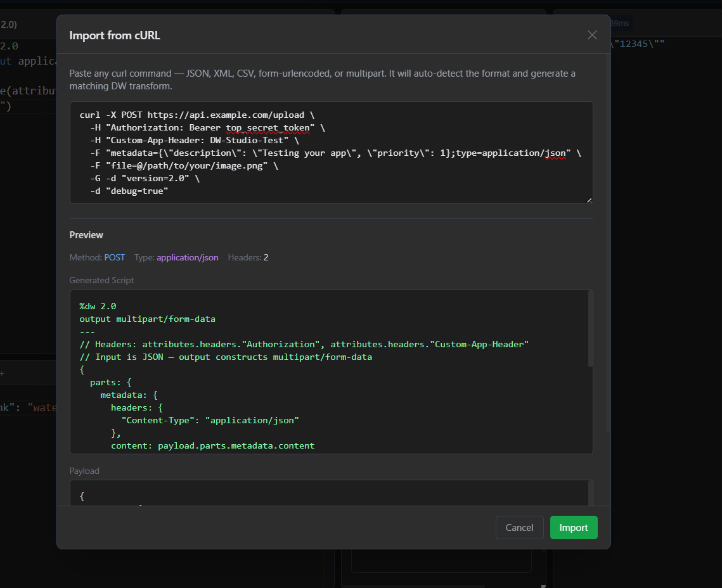Screen dimensions: 722x588
Task: Click the textarea resize grip below the curl command
Action: (x=590, y=199)
